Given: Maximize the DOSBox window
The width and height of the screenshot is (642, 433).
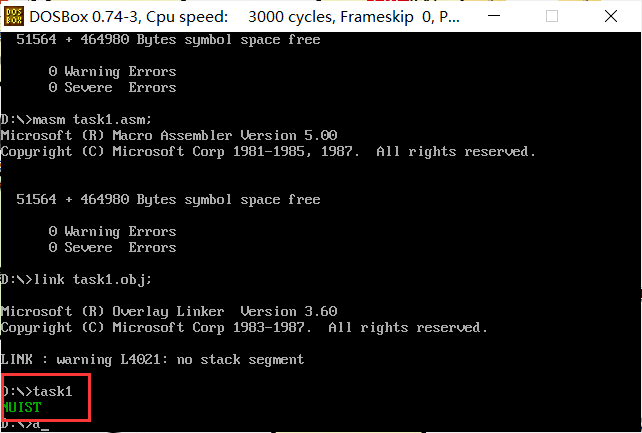Looking at the screenshot, I should (552, 16).
